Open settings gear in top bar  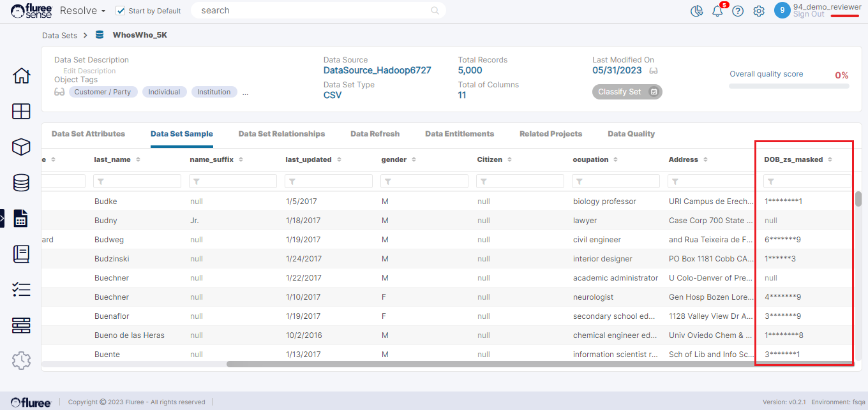tap(759, 11)
